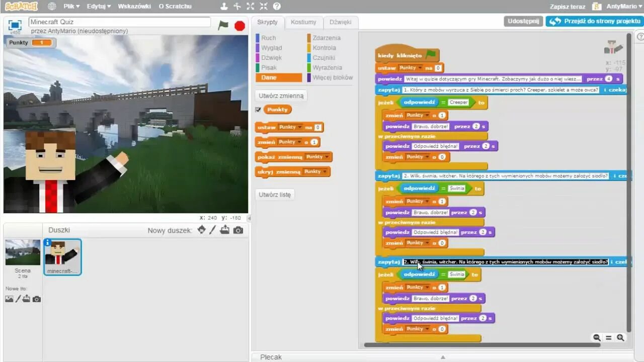Select the Ruch block category

click(269, 38)
